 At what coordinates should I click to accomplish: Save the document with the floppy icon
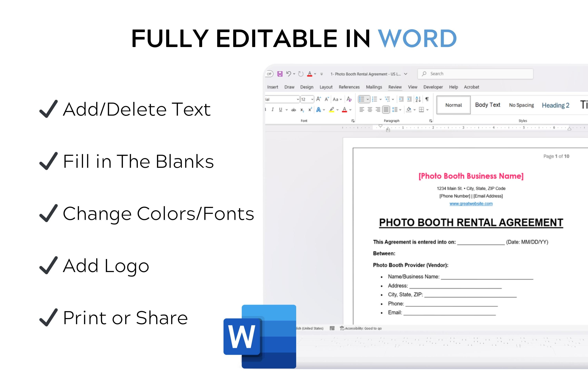click(x=280, y=74)
